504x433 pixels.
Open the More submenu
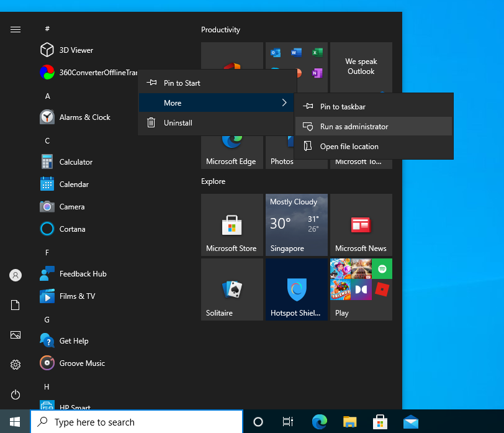click(217, 103)
